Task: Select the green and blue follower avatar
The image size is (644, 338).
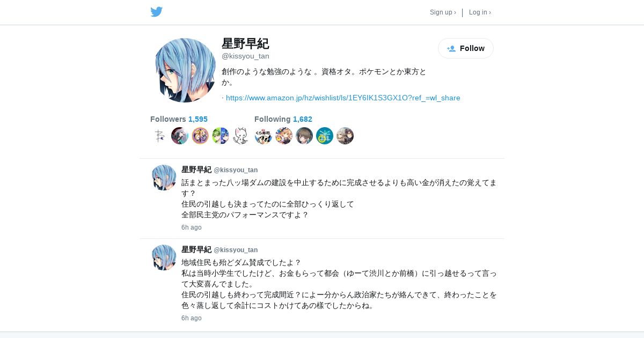Action: (221, 136)
